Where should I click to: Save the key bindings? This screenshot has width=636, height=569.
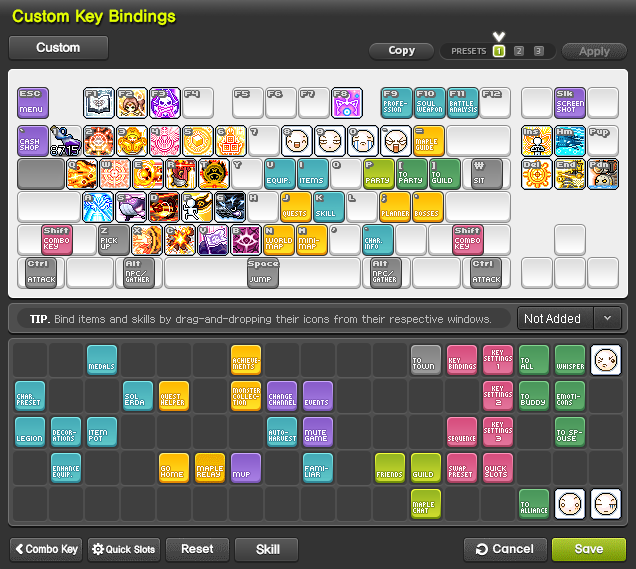[588, 549]
